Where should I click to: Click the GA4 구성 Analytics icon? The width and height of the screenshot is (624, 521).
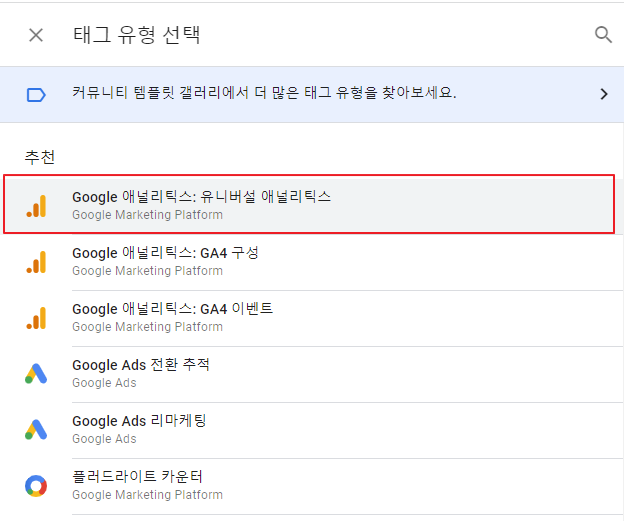pyautogui.click(x=36, y=262)
